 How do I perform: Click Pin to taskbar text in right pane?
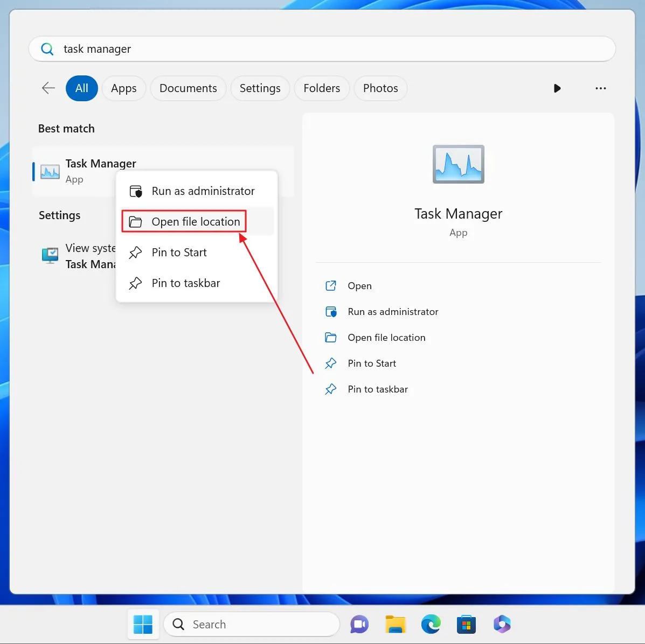tap(378, 389)
